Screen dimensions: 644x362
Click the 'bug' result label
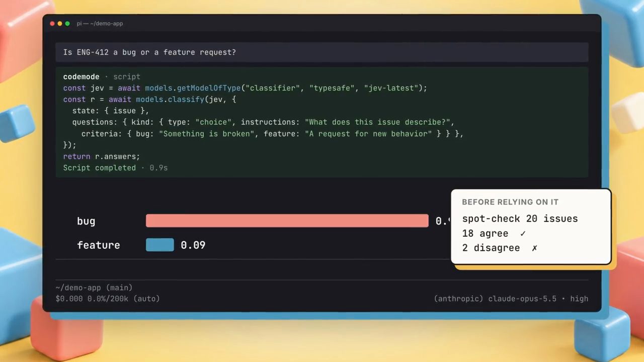point(86,221)
